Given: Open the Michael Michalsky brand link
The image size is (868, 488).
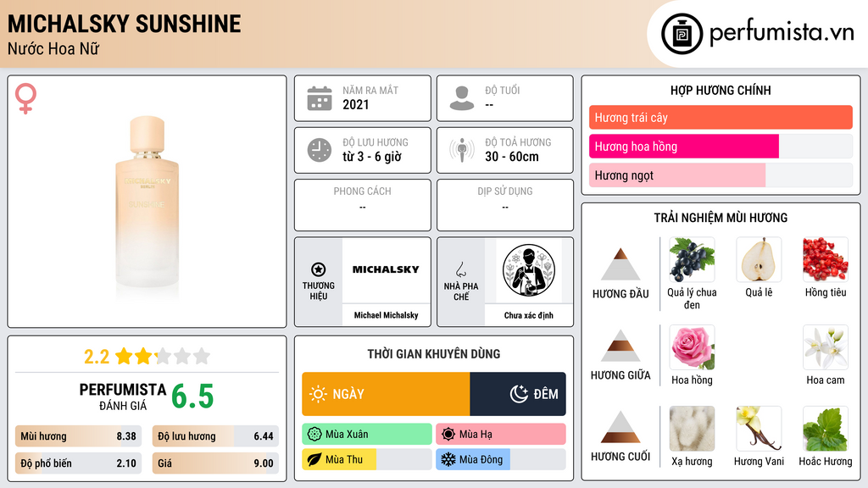Looking at the screenshot, I should click(386, 315).
